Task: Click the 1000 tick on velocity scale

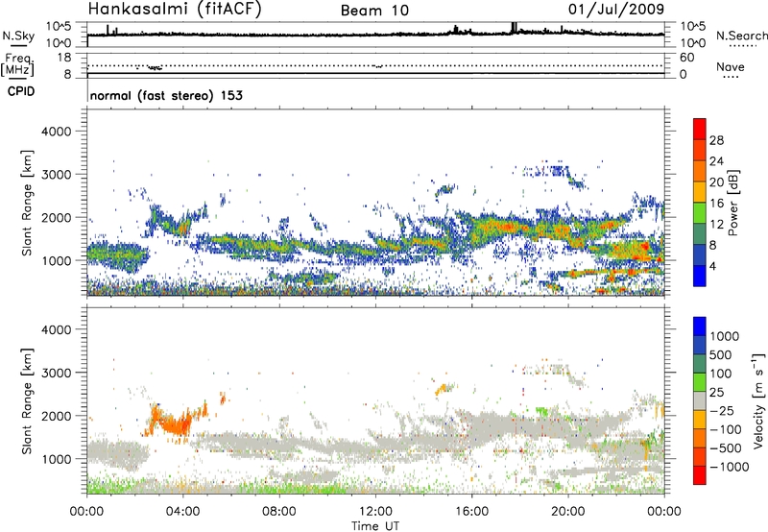Action: 724,336
